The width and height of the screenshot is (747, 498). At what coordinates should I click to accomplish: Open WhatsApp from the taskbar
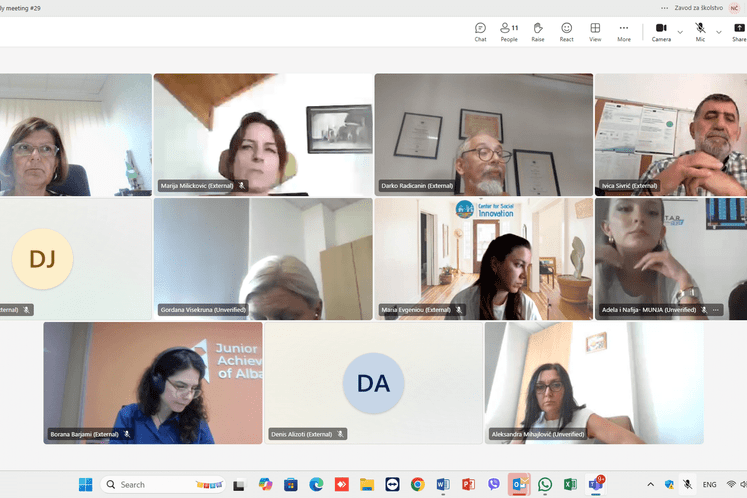click(545, 485)
